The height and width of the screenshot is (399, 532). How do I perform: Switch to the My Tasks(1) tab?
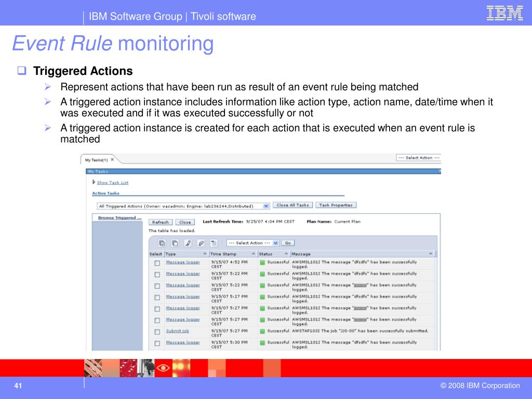96,160
